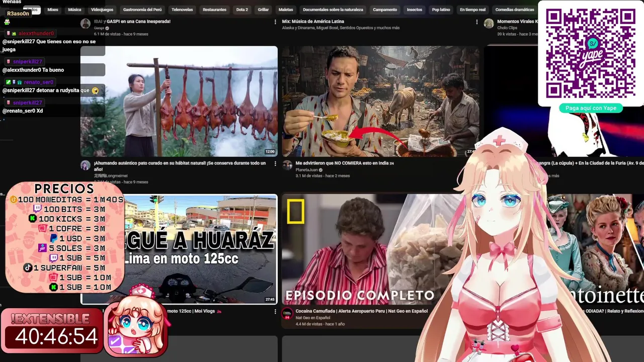
Task: Click TikTok icon next to 1 SUPERFAN
Action: click(28, 268)
